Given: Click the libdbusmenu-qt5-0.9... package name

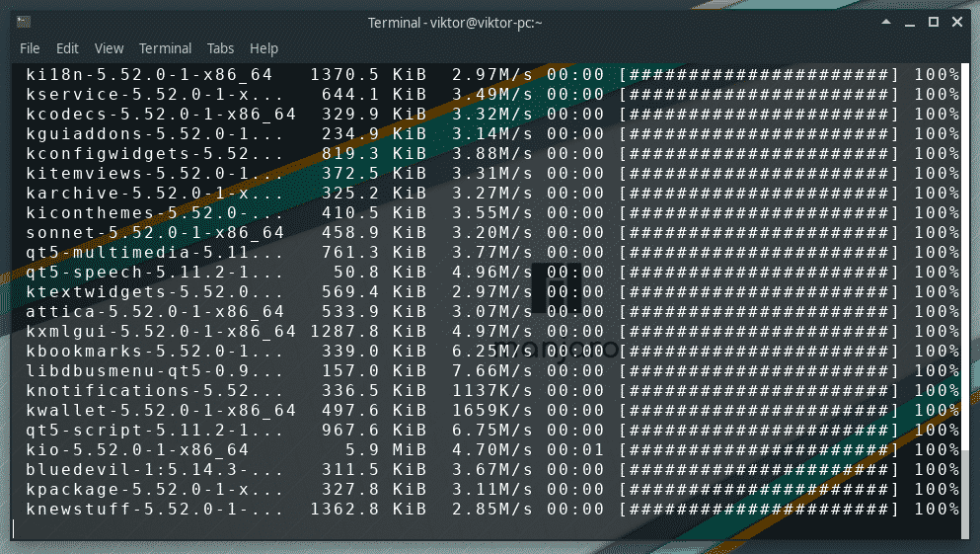Looking at the screenshot, I should (155, 370).
